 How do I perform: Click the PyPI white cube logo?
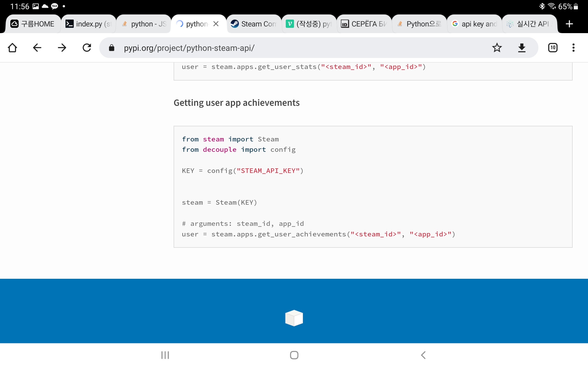point(294,318)
